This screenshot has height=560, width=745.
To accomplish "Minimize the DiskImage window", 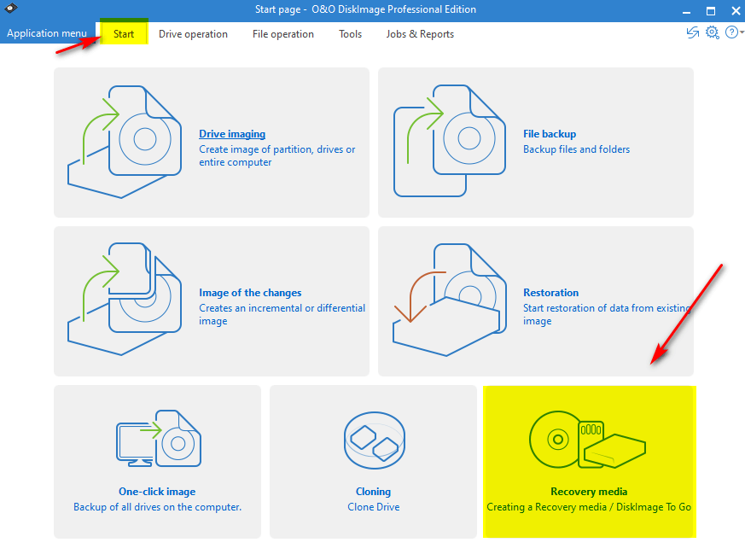I will (x=686, y=11).
